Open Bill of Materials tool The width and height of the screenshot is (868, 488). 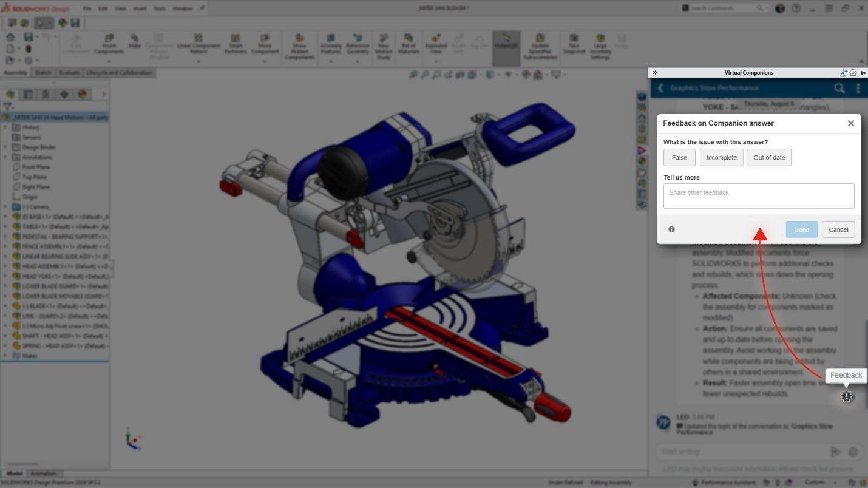(409, 44)
